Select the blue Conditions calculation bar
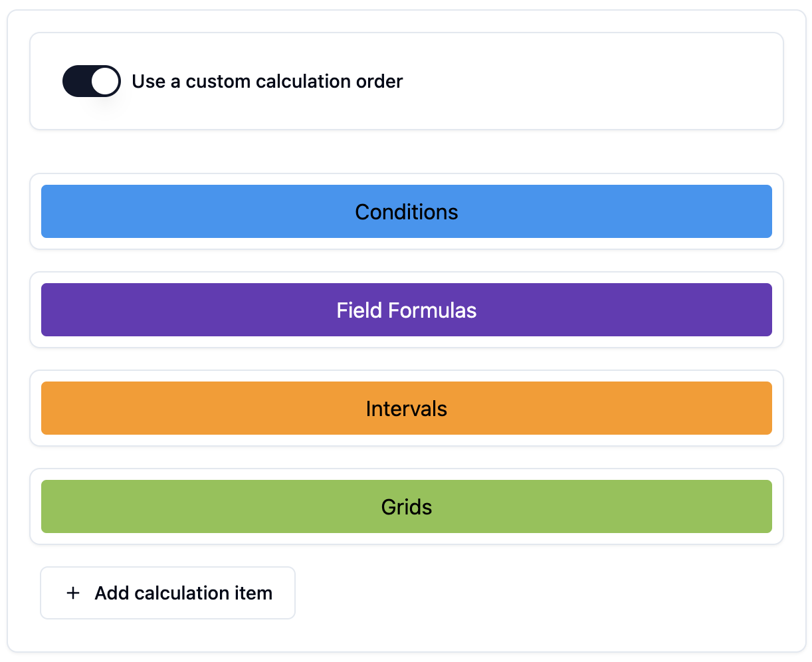 coord(406,211)
